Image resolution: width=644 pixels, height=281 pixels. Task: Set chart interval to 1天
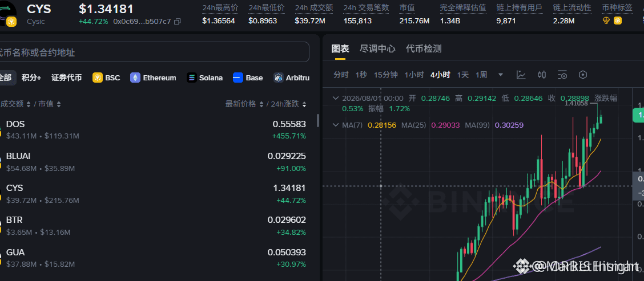point(463,75)
